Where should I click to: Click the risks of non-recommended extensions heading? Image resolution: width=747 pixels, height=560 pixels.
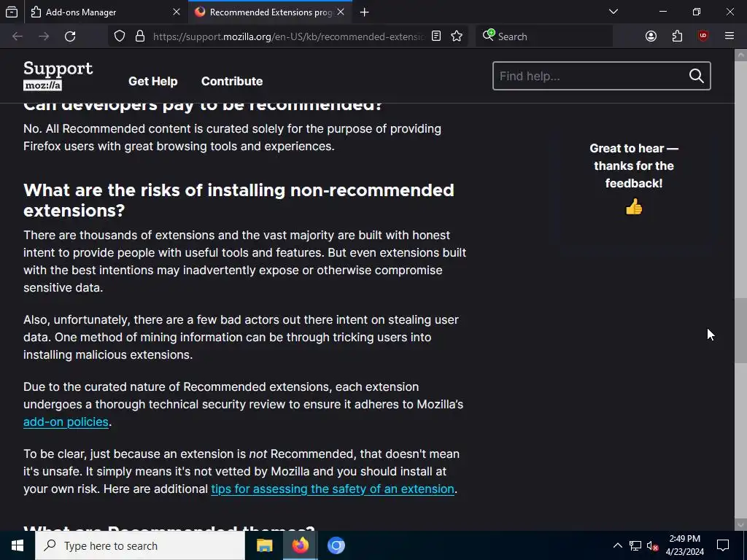tap(239, 200)
